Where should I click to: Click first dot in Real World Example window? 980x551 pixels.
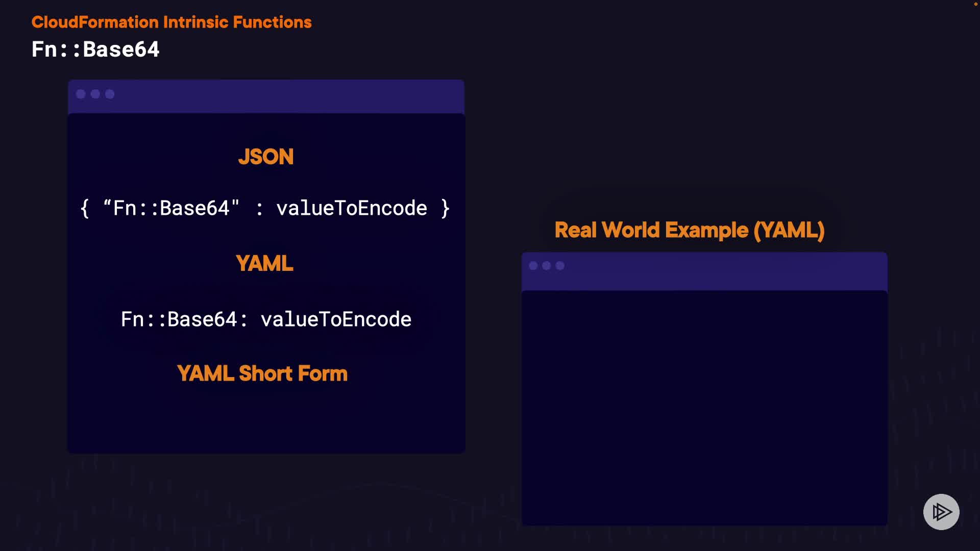point(533,266)
